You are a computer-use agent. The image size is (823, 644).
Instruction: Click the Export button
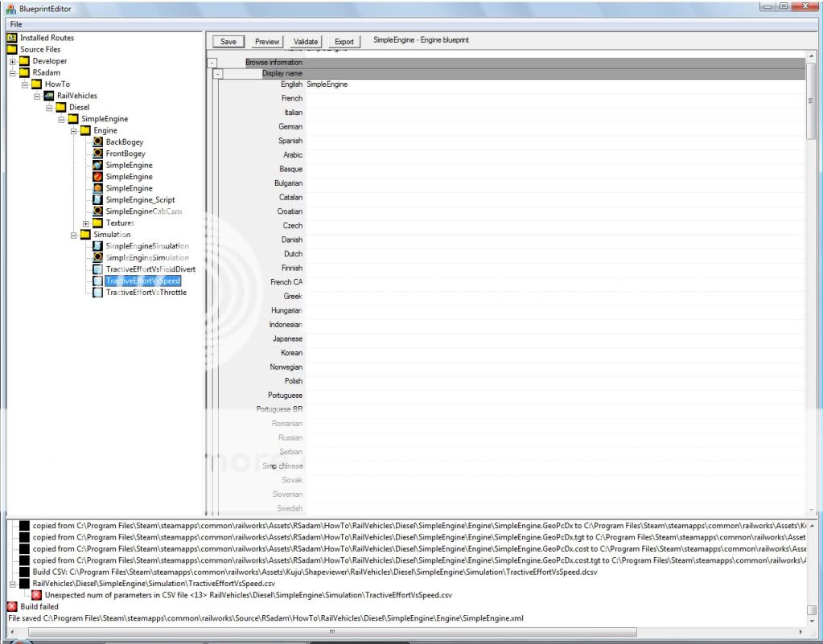point(344,41)
